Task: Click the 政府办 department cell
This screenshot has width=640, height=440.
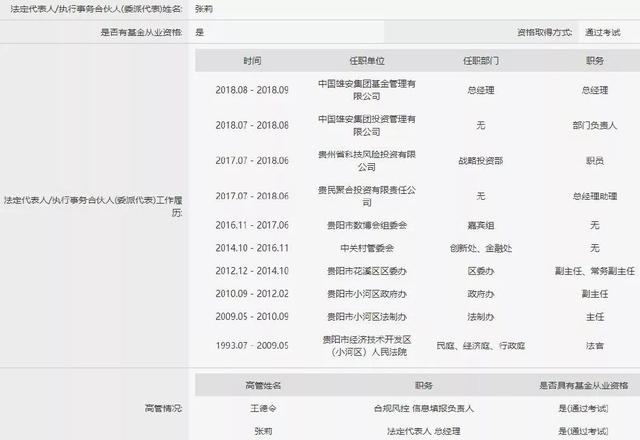Action: click(481, 294)
